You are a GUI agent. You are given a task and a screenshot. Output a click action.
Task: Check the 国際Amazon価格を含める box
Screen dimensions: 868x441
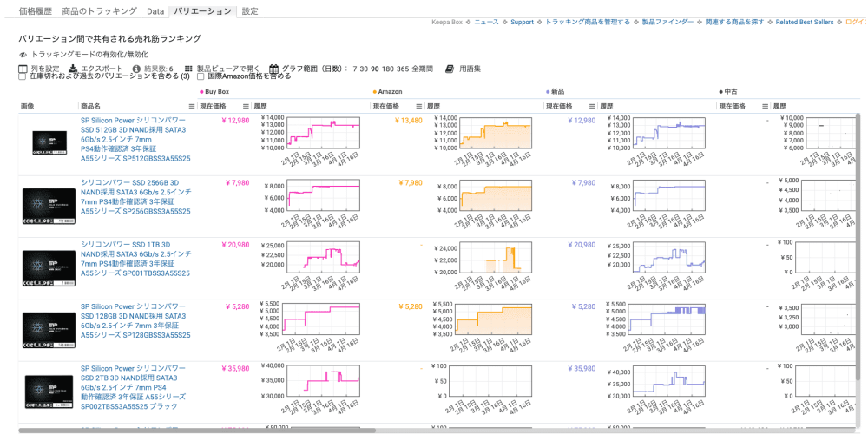point(201,76)
